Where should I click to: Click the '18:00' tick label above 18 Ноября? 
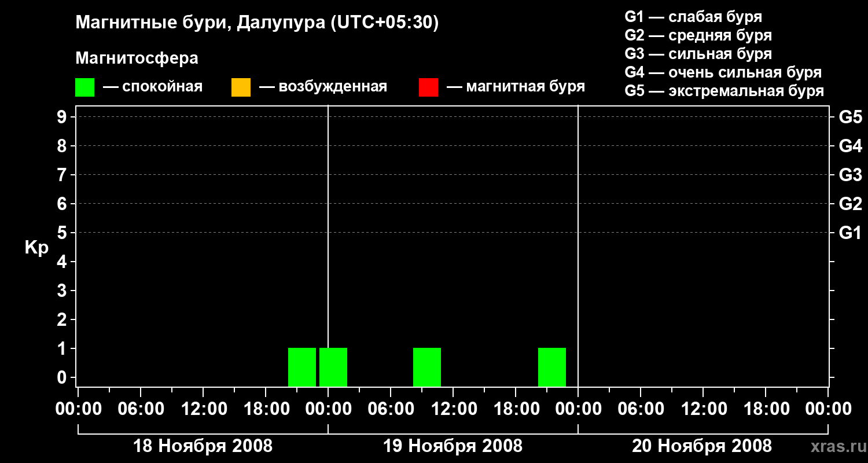(266, 409)
